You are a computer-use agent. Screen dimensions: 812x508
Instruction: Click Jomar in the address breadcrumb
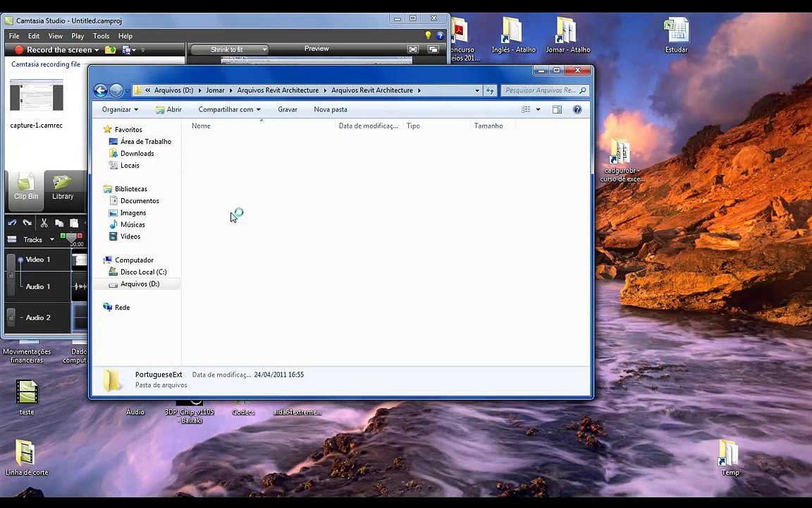pyautogui.click(x=215, y=90)
